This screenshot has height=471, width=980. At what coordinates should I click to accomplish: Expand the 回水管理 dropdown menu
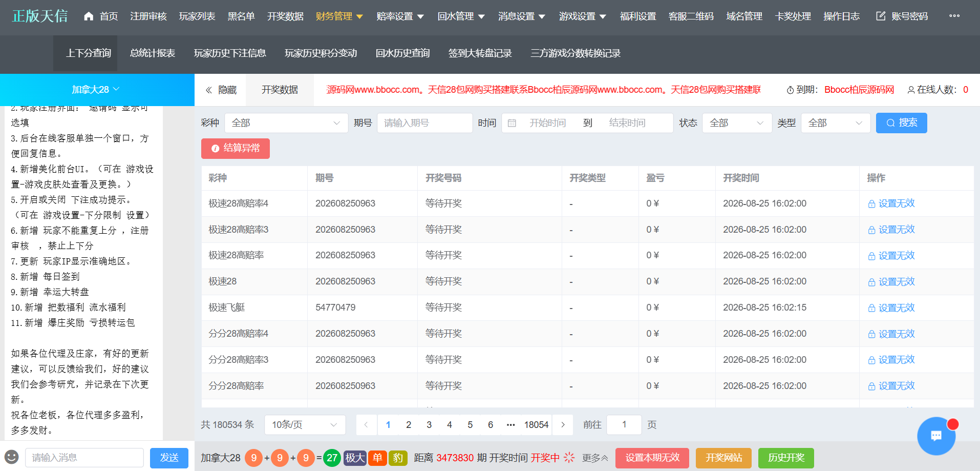(461, 16)
